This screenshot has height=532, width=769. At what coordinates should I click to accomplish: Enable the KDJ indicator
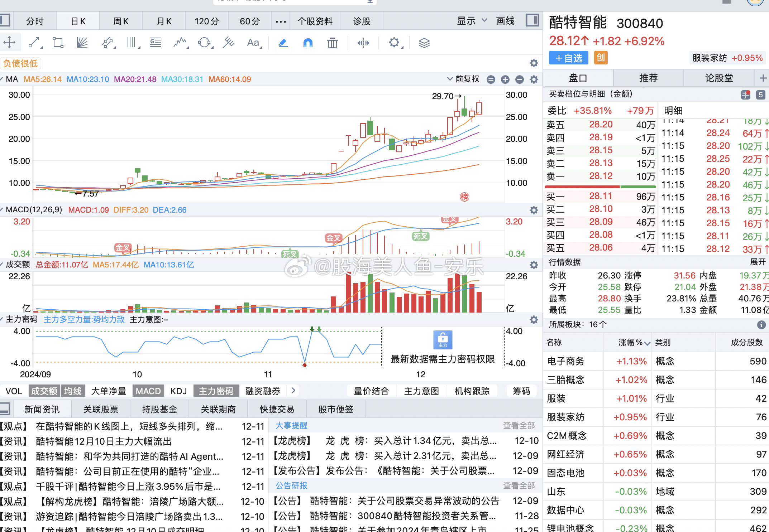click(x=178, y=391)
